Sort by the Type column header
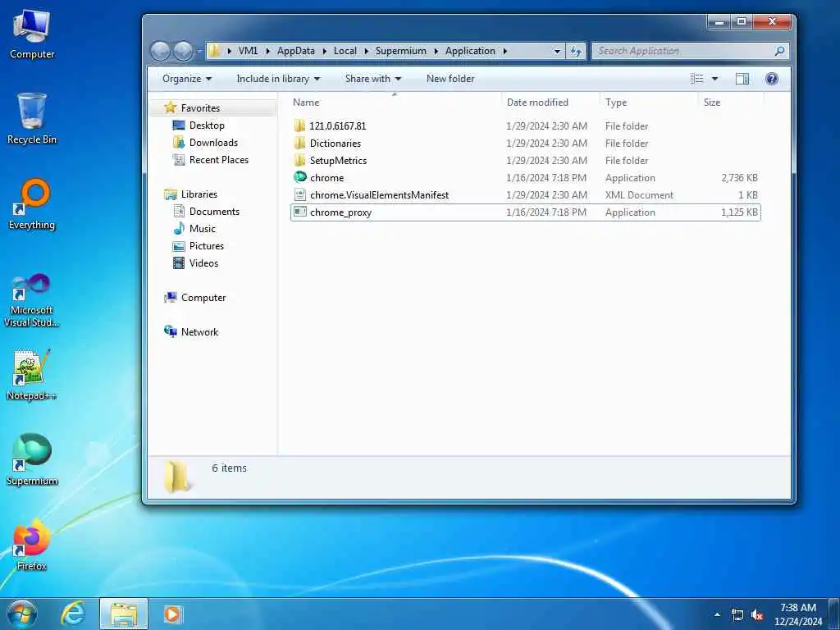Viewport: 840px width, 630px height. [650, 103]
